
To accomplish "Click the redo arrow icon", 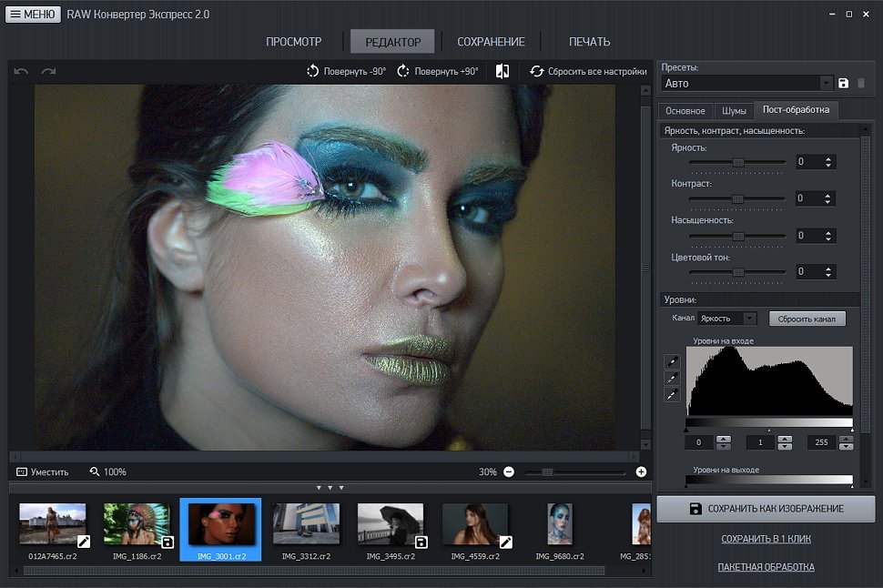I will (48, 72).
